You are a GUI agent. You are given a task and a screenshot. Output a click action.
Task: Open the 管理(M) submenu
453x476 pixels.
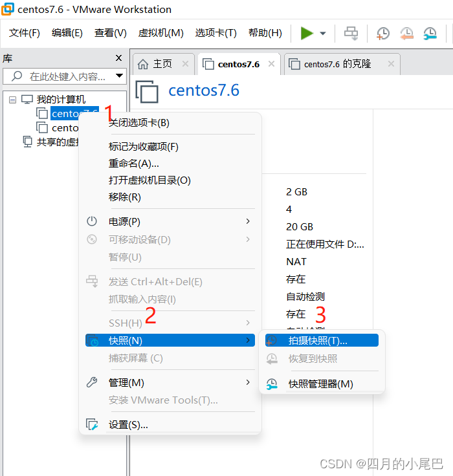click(x=170, y=382)
